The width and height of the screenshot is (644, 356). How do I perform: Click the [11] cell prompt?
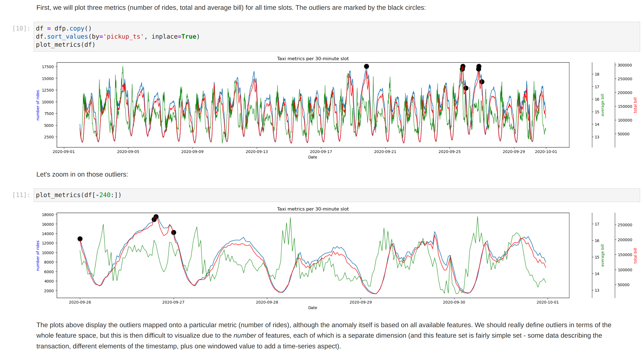21,195
